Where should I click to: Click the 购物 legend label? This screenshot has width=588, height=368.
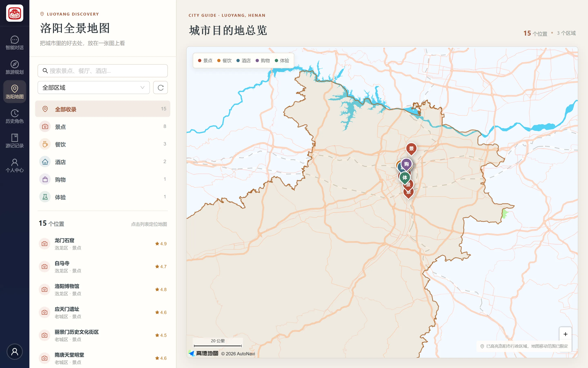(x=265, y=61)
